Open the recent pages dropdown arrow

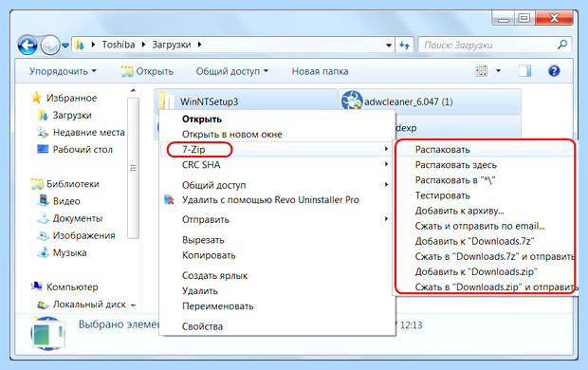[65, 46]
